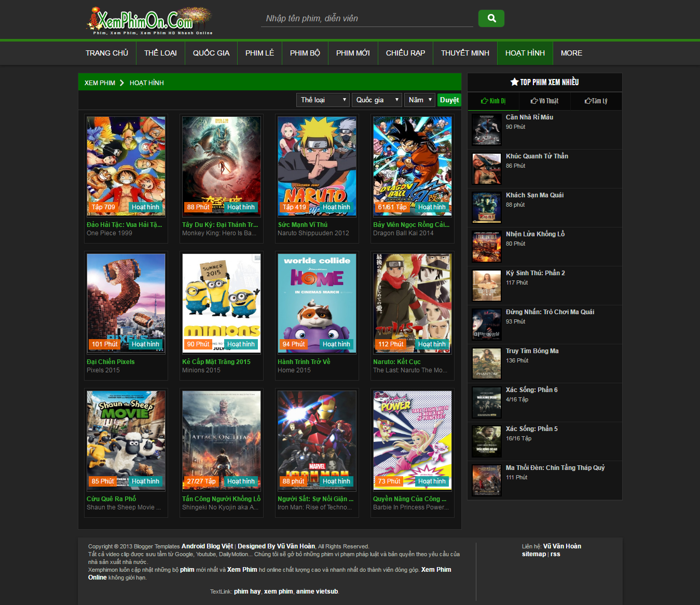Switch to the Tâm Lý tab

pyautogui.click(x=596, y=101)
